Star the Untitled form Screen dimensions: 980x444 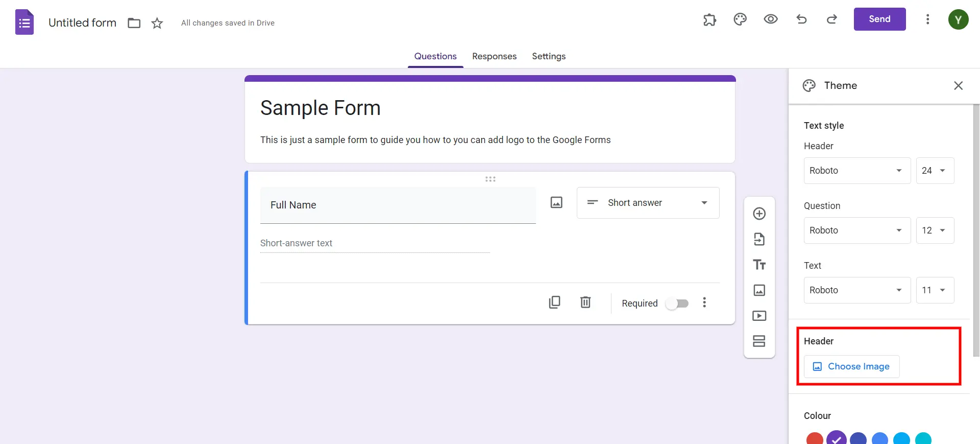click(157, 23)
